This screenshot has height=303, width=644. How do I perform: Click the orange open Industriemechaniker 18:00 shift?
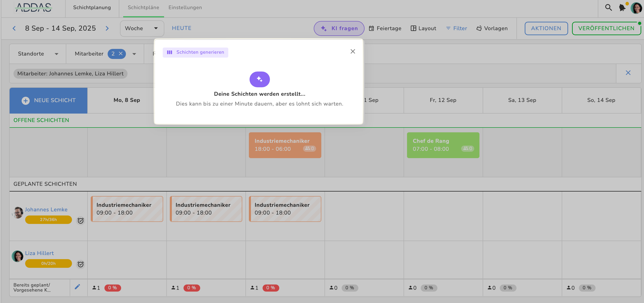coord(285,145)
